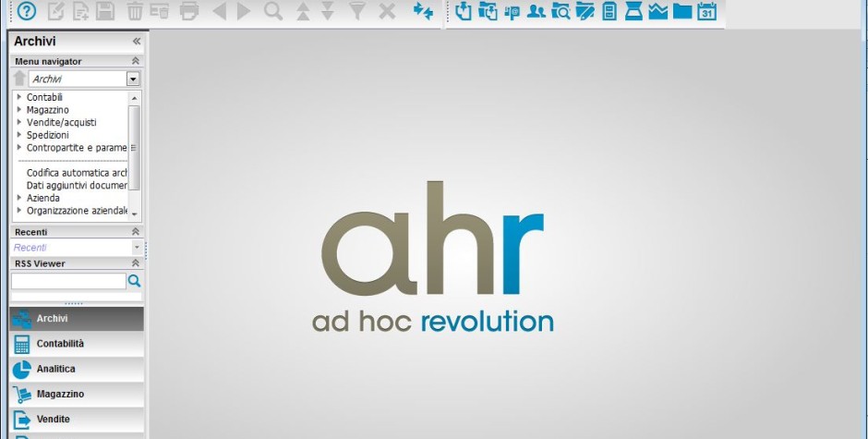The height and width of the screenshot is (439, 868).
Task: Open the Recenti dropdown list
Action: click(x=137, y=247)
